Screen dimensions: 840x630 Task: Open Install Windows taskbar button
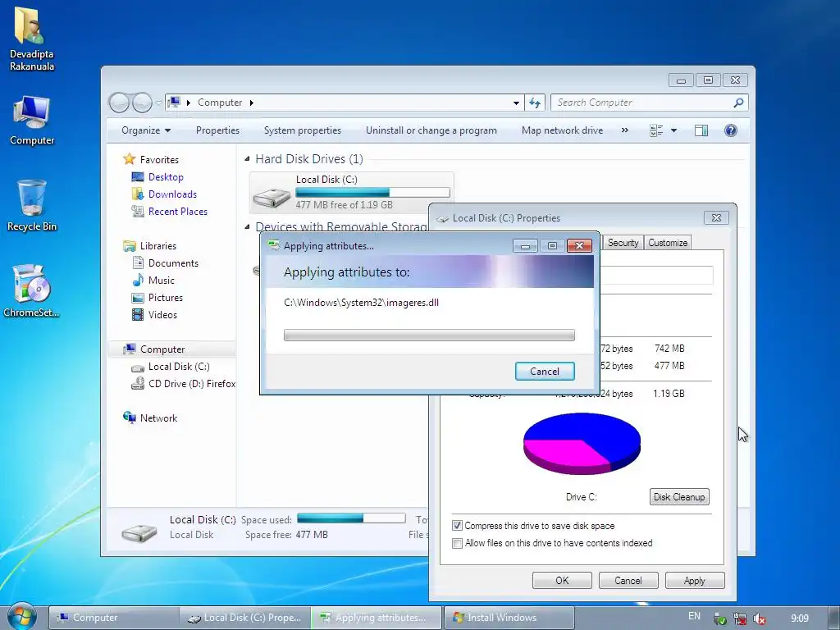coord(509,618)
